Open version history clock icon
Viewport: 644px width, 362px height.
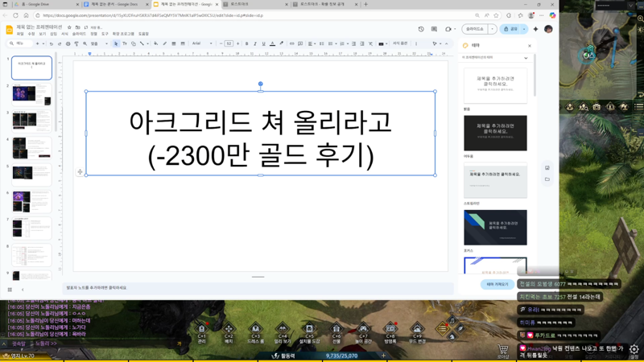[x=421, y=29]
